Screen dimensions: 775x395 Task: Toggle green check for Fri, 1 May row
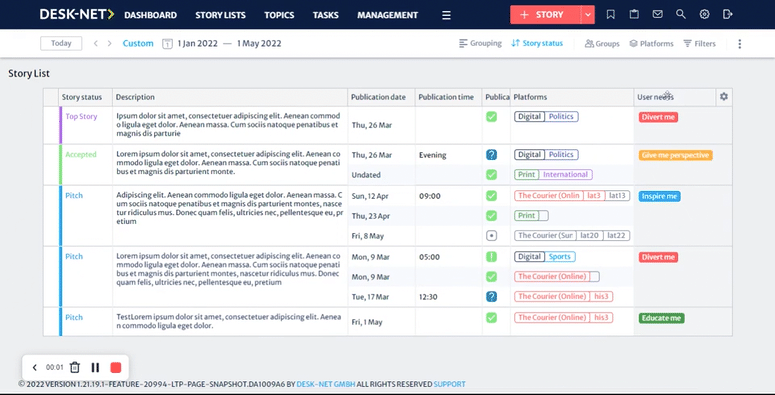pyautogui.click(x=491, y=317)
